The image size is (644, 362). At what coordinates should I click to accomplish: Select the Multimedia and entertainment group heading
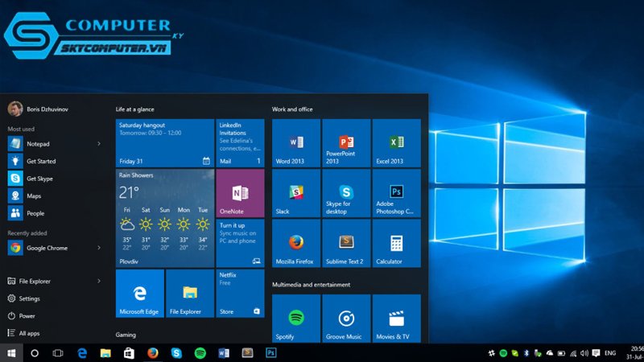tap(311, 285)
